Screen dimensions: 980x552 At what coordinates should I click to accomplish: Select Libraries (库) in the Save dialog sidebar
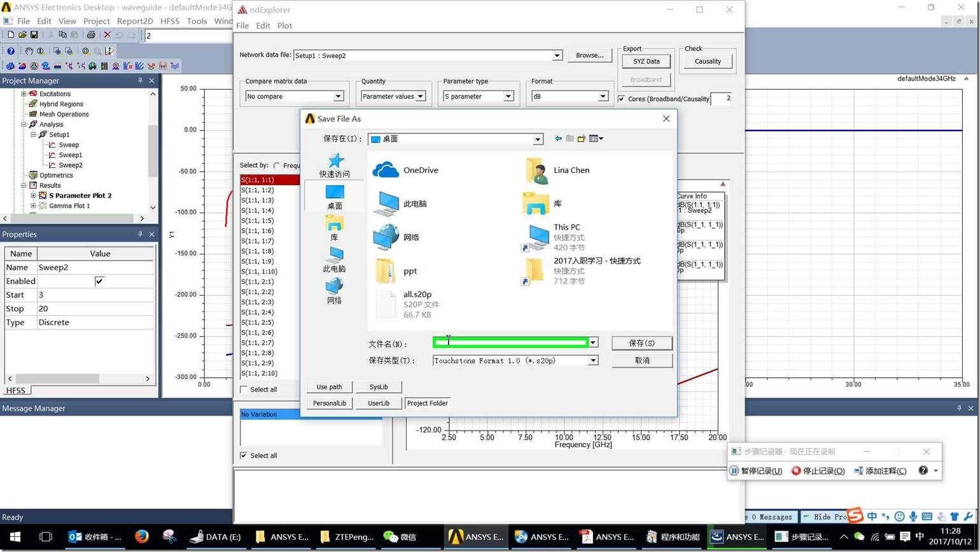335,228
